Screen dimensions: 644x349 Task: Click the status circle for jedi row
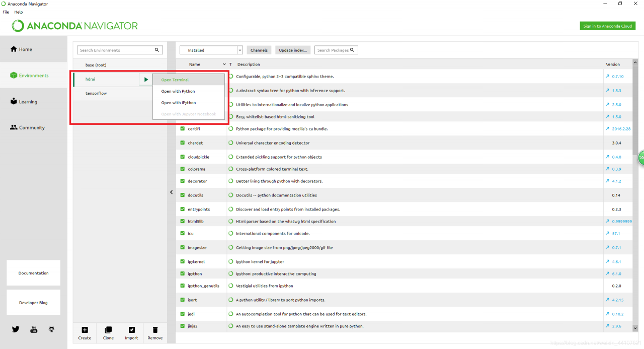click(x=231, y=314)
